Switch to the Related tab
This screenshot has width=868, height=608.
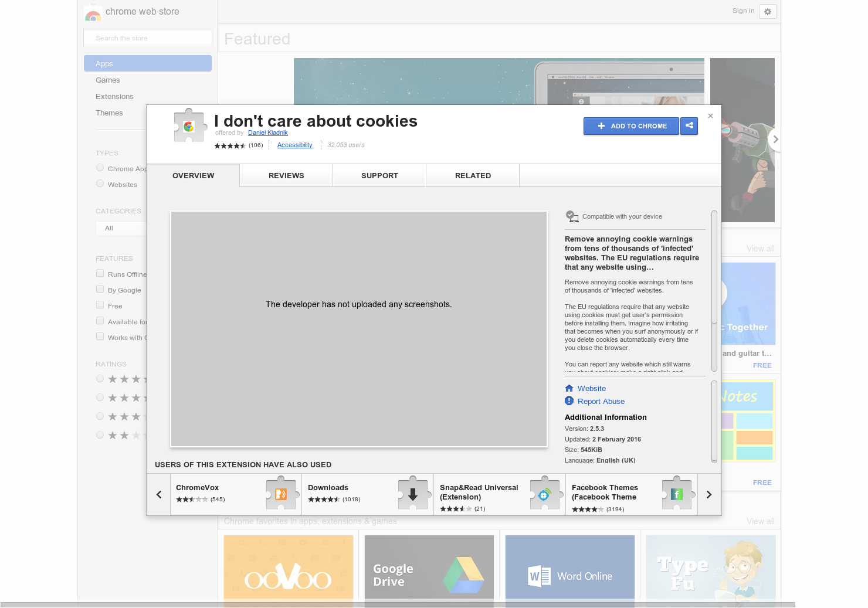pos(473,175)
